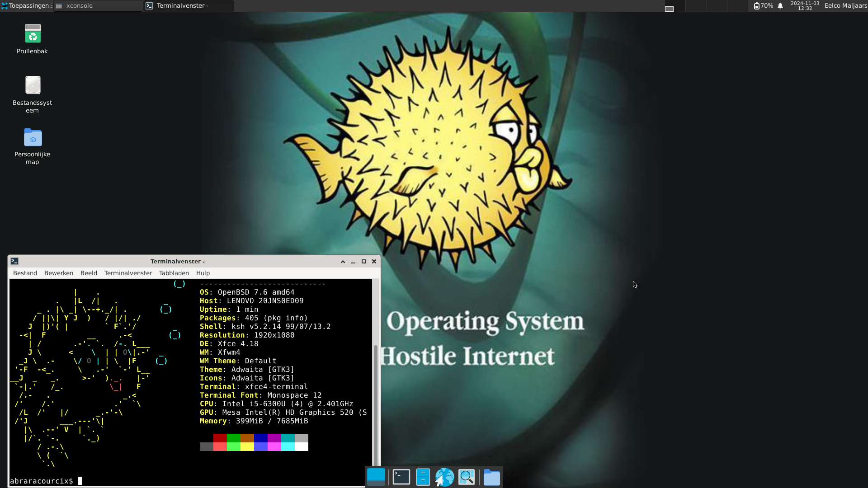Image resolution: width=868 pixels, height=488 pixels.
Task: Click the Hulp menu item
Action: [203, 273]
